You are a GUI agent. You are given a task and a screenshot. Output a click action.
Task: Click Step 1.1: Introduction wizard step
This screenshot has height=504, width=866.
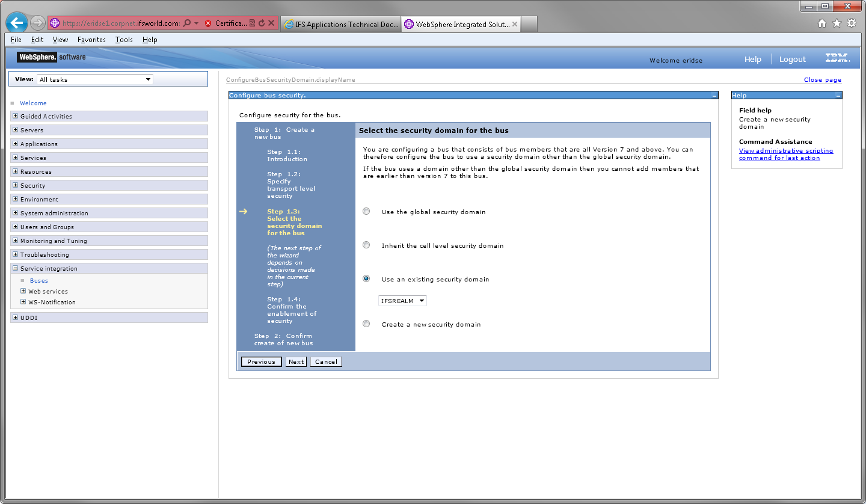[x=287, y=156]
